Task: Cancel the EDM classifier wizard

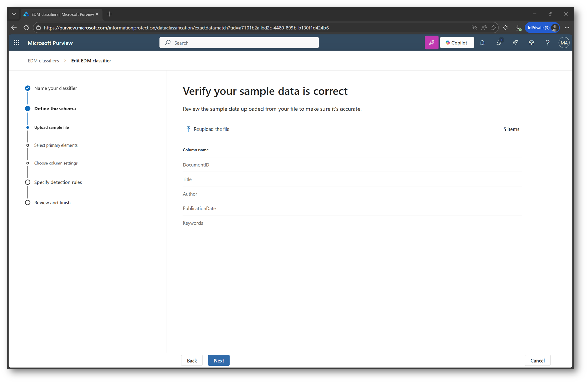Action: (537, 361)
